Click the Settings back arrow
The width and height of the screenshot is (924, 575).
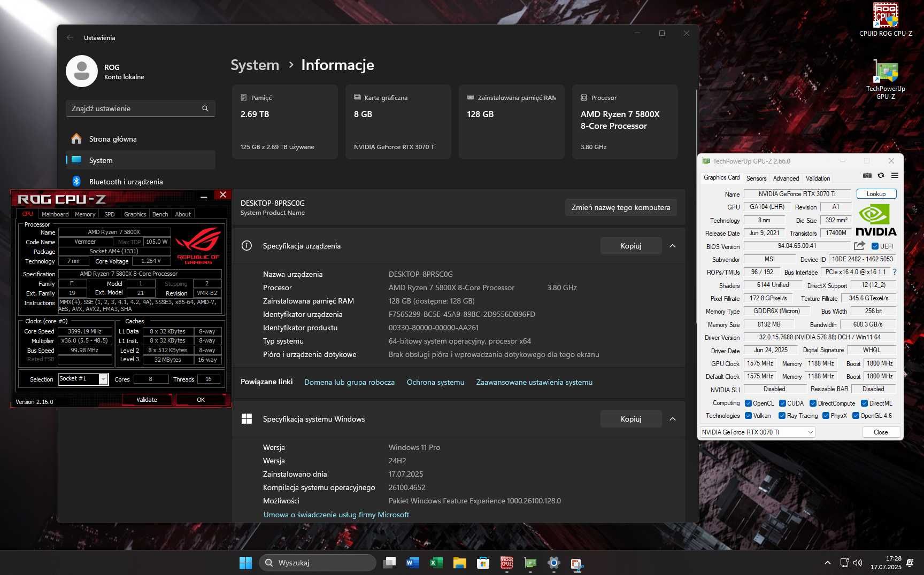pos(70,38)
